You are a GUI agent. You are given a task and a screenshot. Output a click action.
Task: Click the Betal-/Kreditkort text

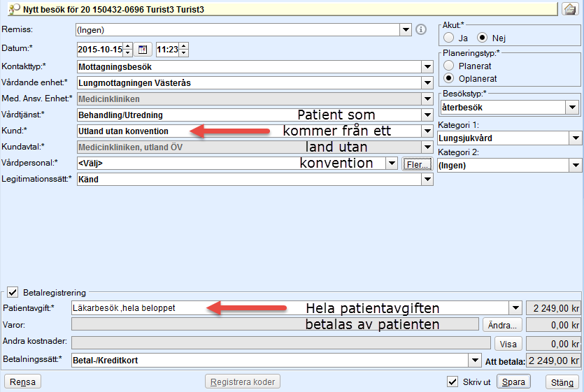click(106, 361)
